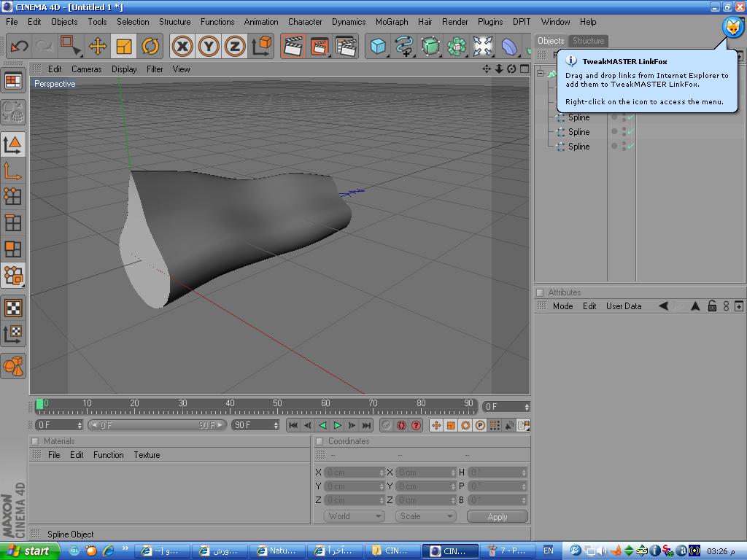
Task: Play animation forwards
Action: click(337, 425)
